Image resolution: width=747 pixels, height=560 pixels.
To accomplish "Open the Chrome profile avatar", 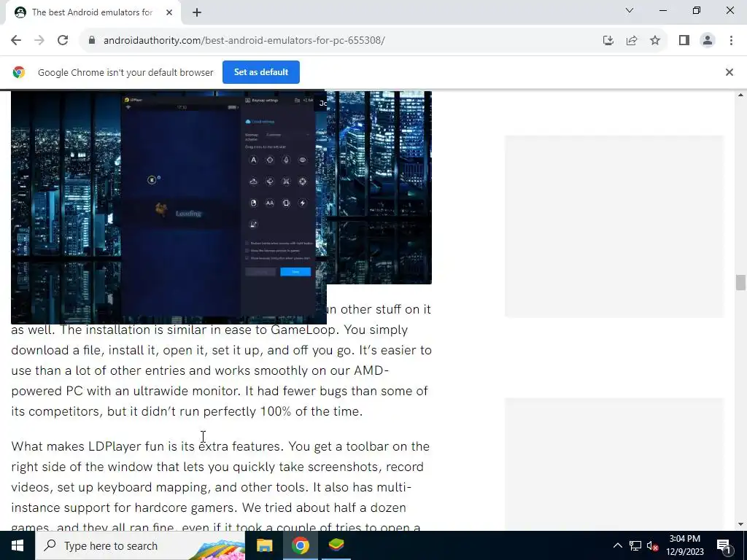I will [x=708, y=41].
